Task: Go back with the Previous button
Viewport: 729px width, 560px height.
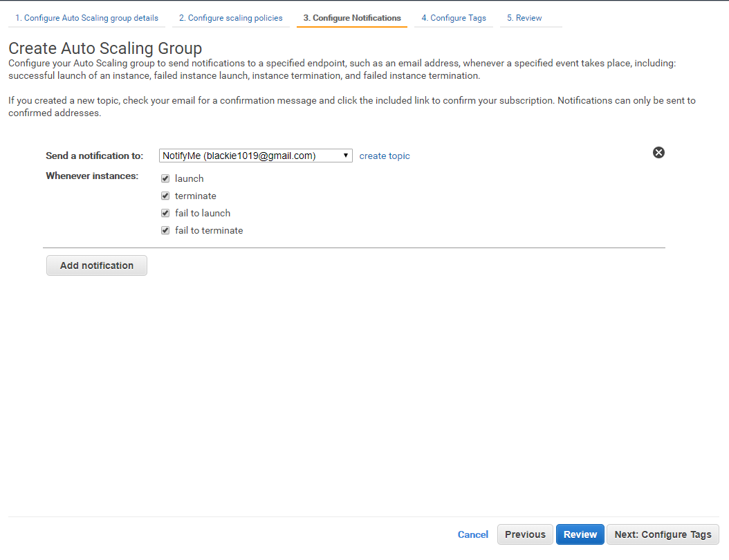Action: [525, 534]
